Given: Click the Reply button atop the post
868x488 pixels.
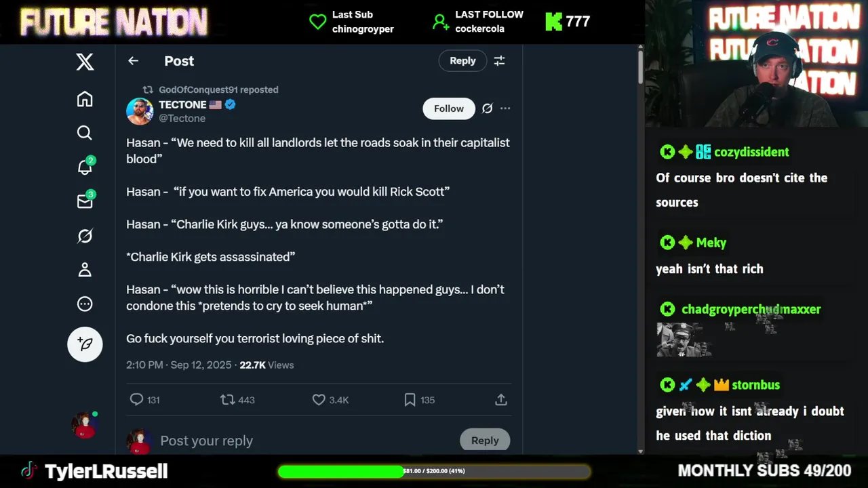Looking at the screenshot, I should 462,61.
